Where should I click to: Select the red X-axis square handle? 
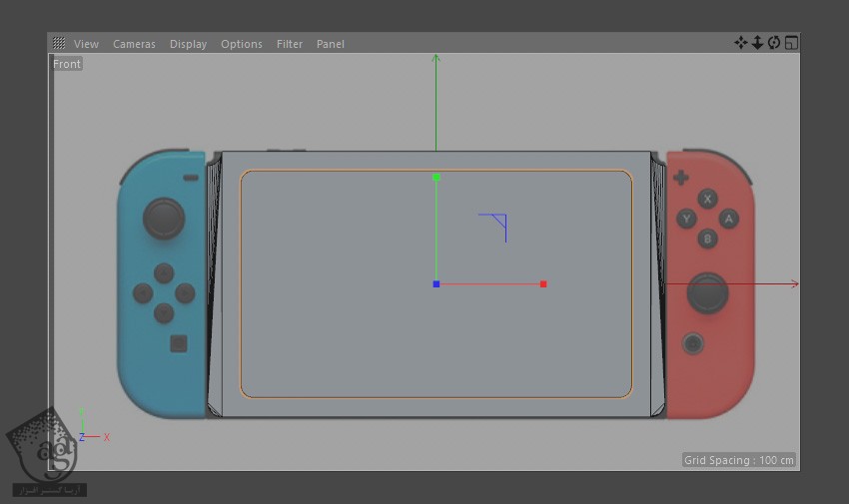(x=543, y=284)
